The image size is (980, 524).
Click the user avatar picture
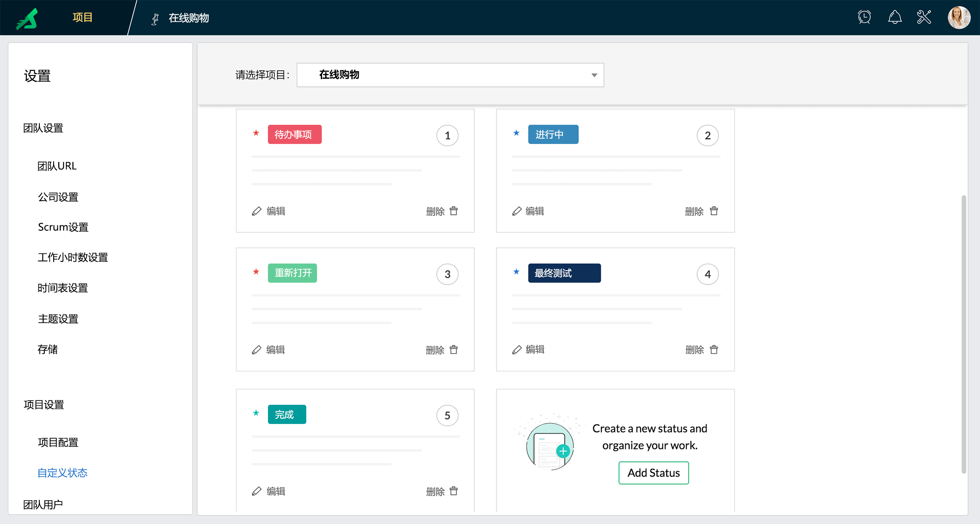[959, 18]
